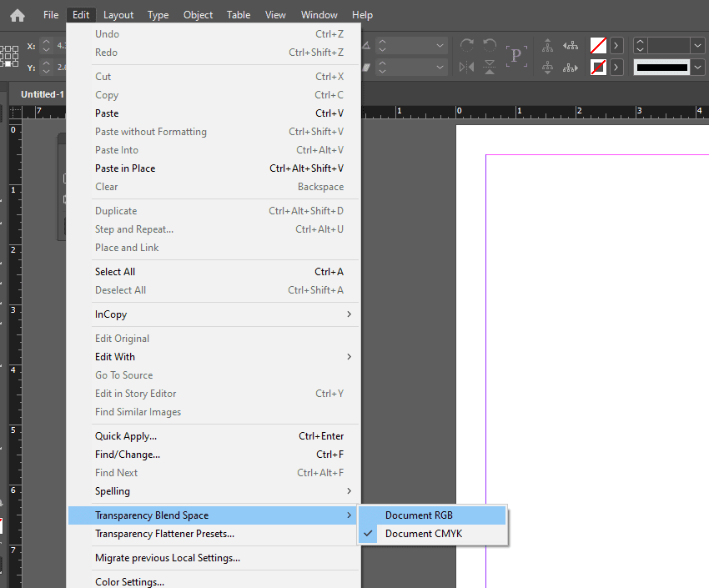
Task: Click the fill color swatch
Action: (x=598, y=46)
